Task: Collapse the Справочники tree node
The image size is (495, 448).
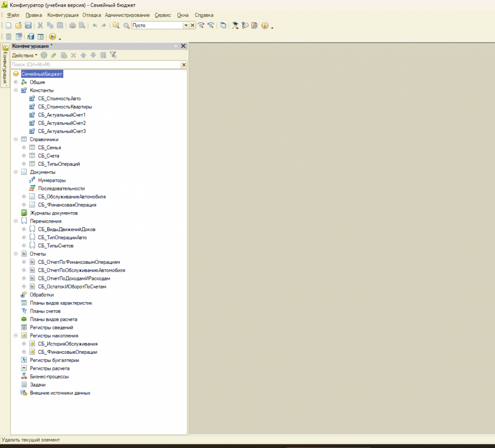Action: click(x=15, y=139)
